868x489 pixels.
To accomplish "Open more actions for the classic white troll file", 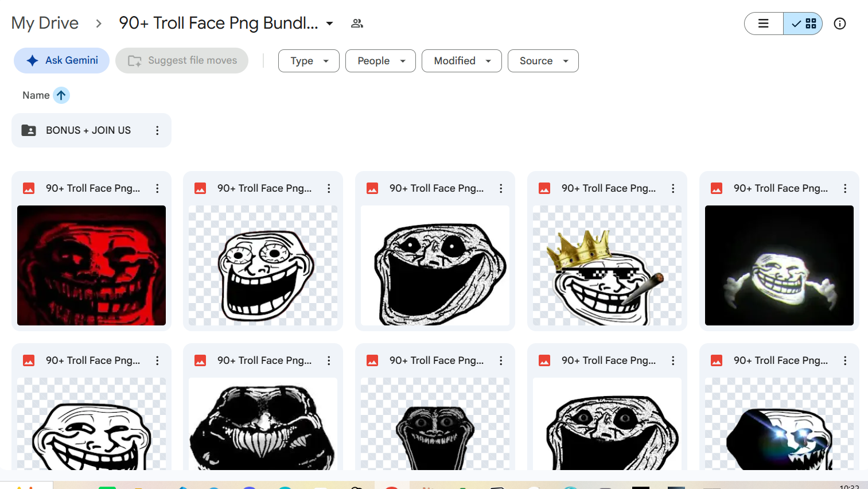I will (x=157, y=360).
